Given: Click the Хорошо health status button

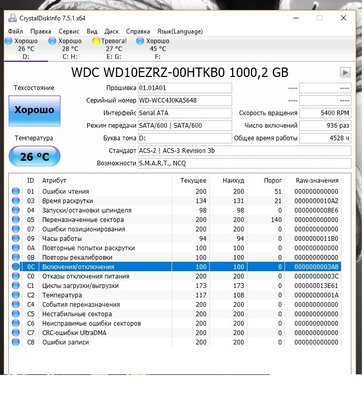Looking at the screenshot, I should pyautogui.click(x=34, y=110).
